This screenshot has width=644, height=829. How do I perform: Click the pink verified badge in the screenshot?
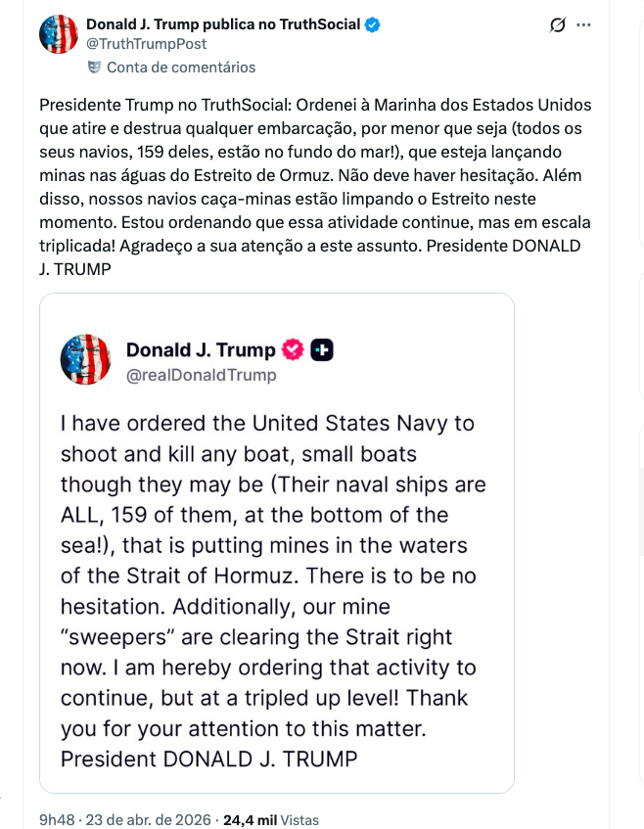pos(293,350)
